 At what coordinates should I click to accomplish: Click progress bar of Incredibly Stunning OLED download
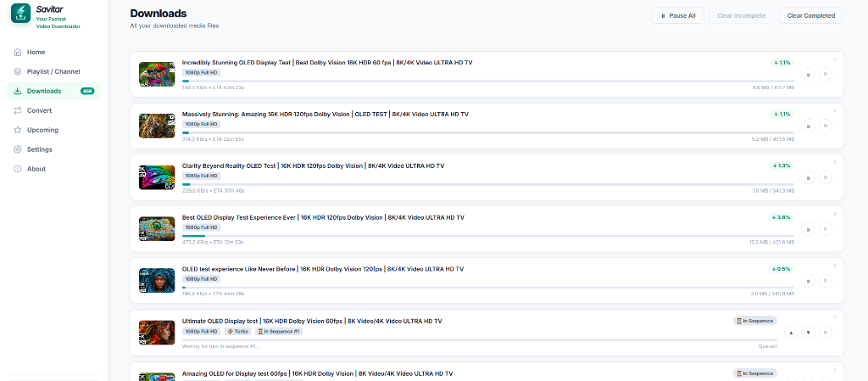tap(487, 81)
